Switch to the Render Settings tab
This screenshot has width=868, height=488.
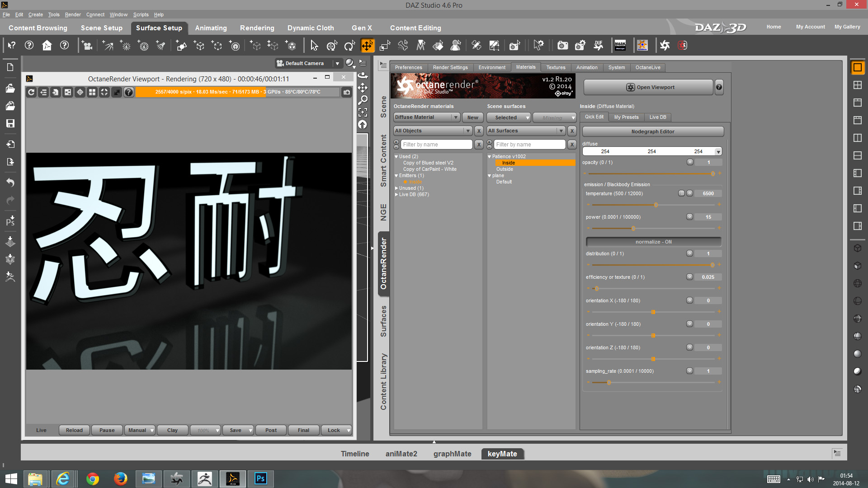point(450,67)
